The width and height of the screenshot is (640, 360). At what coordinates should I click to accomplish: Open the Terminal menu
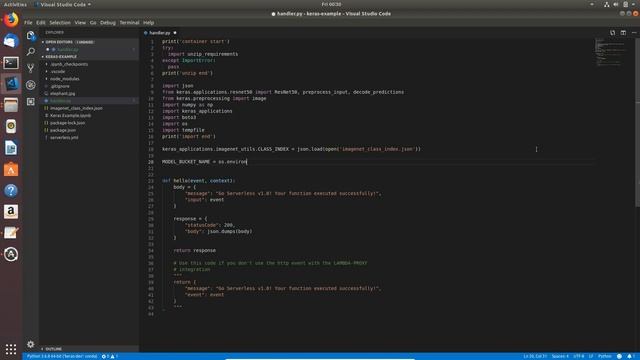click(x=129, y=23)
